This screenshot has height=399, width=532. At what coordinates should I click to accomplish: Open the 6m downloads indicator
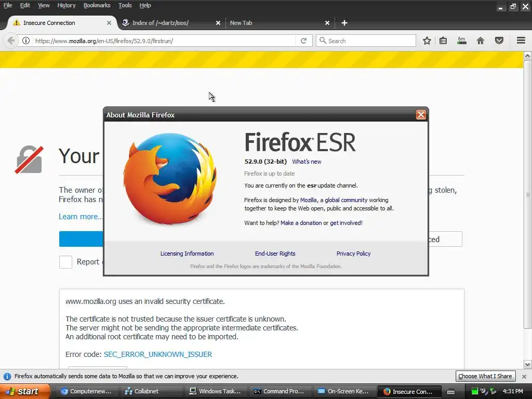[x=462, y=41]
